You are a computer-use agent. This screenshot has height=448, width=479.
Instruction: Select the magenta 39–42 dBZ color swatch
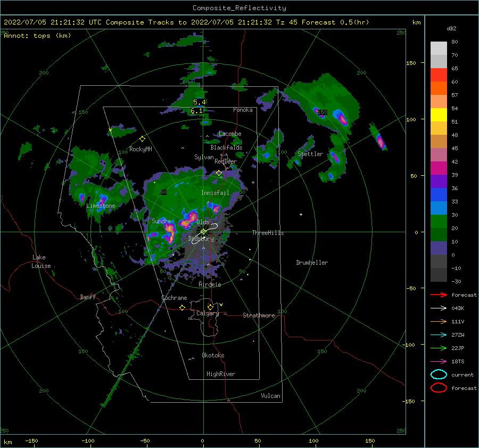coord(439,168)
